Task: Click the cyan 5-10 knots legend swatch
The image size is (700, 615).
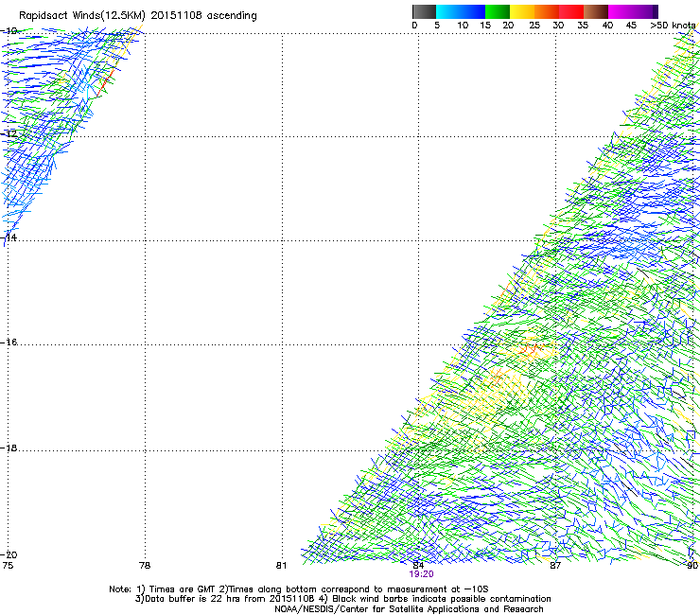Action: coord(448,11)
